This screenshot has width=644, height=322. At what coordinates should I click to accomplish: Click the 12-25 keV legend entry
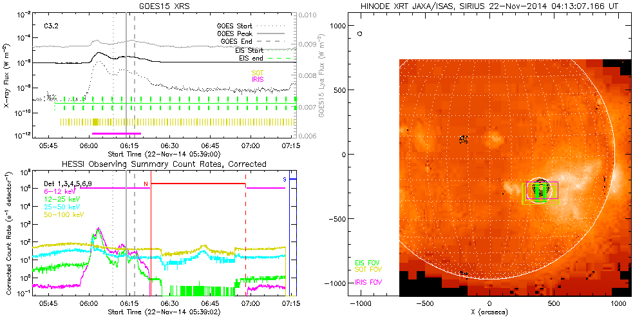click(x=60, y=199)
